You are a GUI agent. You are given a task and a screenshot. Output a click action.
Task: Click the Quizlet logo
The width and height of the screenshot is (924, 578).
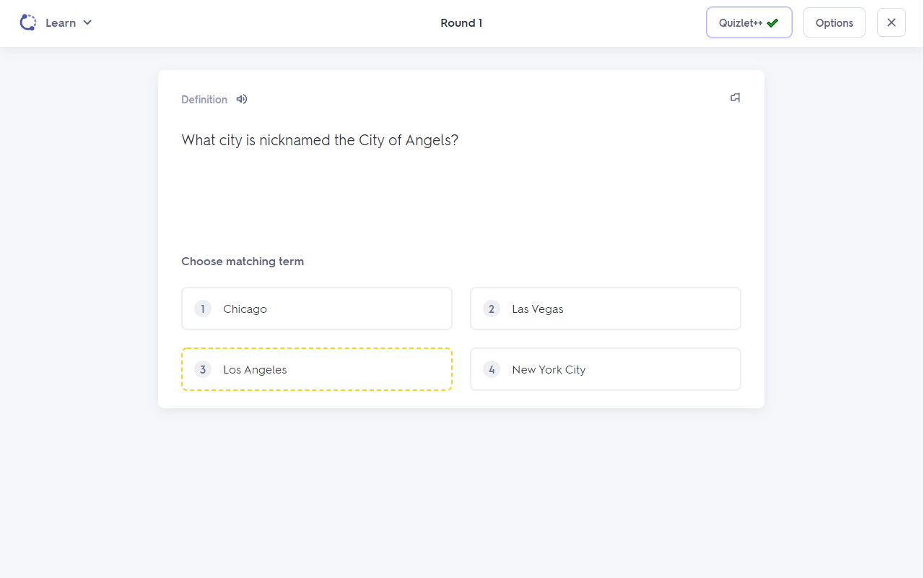tap(27, 22)
